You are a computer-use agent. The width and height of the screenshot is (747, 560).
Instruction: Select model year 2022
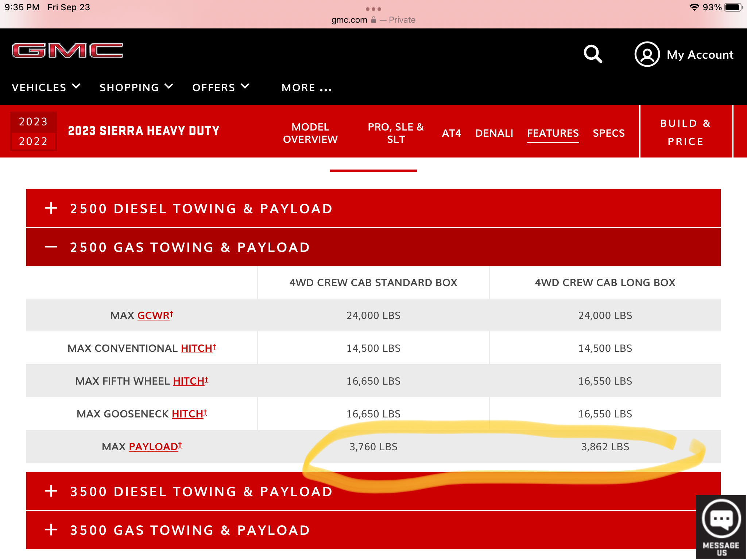click(x=33, y=141)
